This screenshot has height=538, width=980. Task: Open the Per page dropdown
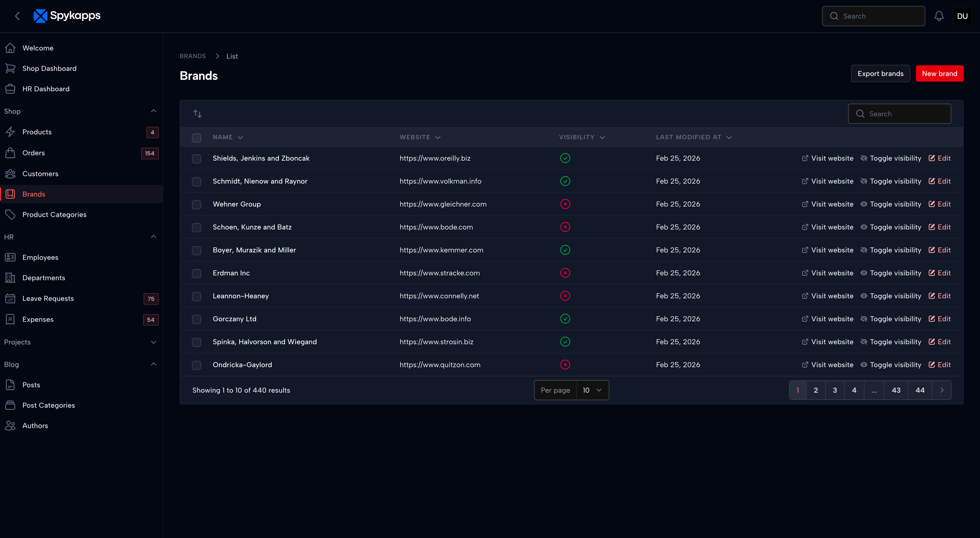pos(592,390)
